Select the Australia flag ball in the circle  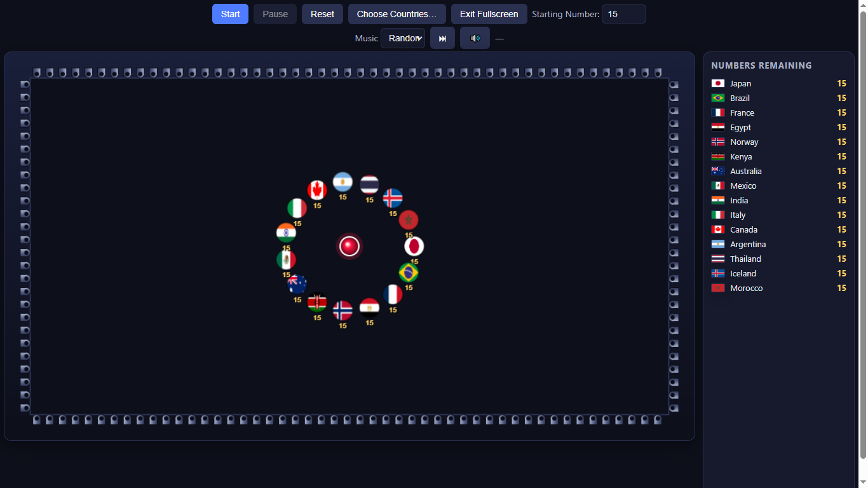(297, 284)
